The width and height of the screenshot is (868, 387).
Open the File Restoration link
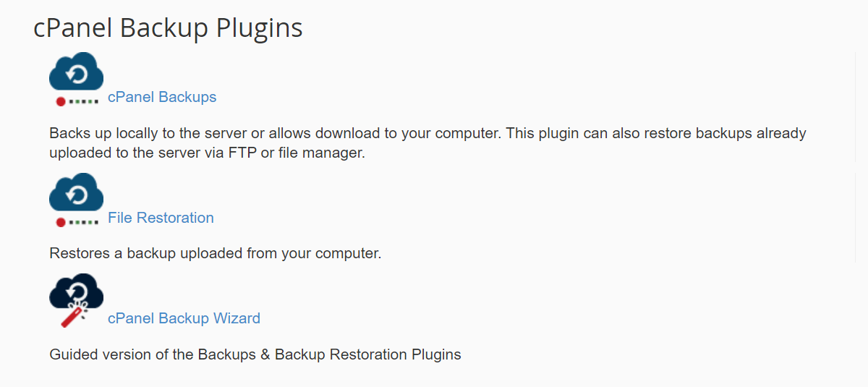[161, 218]
